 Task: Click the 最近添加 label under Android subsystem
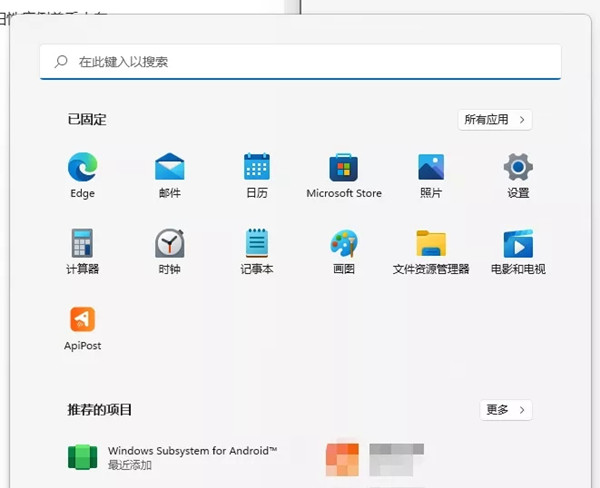pyautogui.click(x=130, y=465)
